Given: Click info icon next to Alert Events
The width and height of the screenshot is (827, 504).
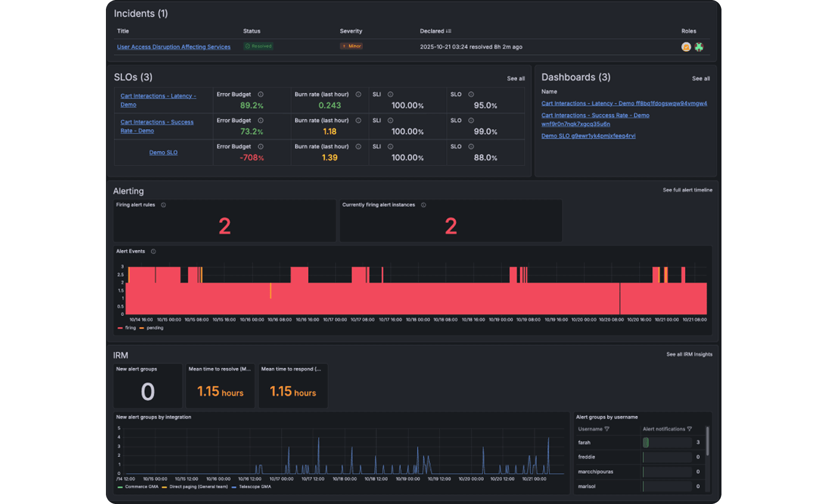Looking at the screenshot, I should (153, 252).
